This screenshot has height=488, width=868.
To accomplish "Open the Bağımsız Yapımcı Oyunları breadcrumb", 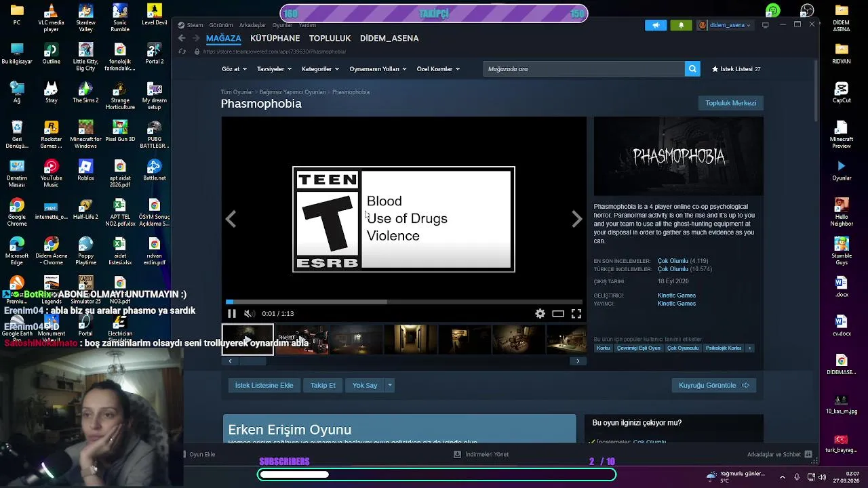I will [x=292, y=92].
